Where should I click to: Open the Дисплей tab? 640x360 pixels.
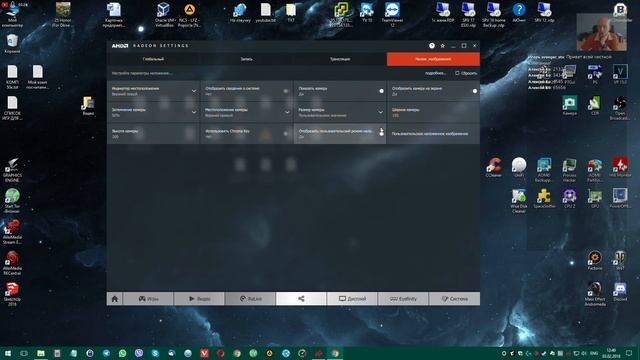(x=352, y=299)
